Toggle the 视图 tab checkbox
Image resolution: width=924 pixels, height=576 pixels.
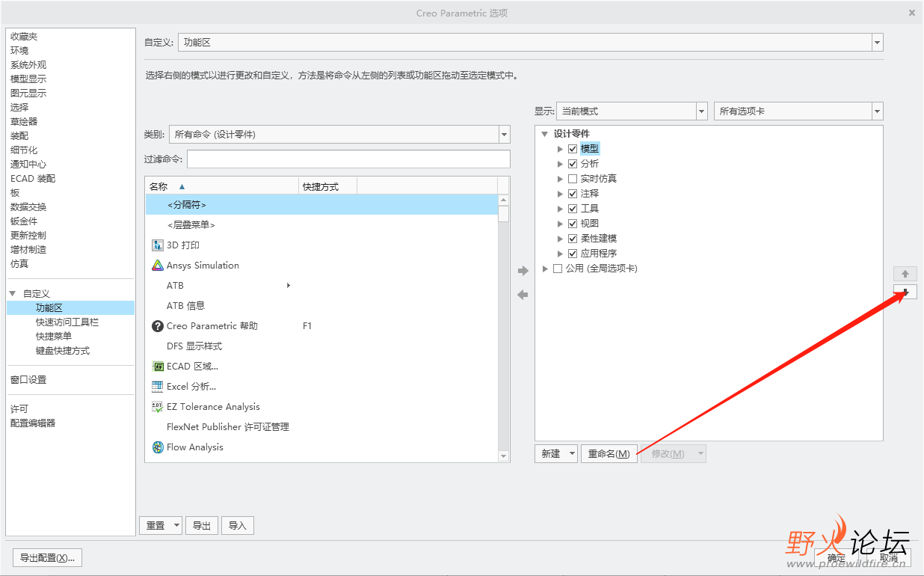(573, 224)
